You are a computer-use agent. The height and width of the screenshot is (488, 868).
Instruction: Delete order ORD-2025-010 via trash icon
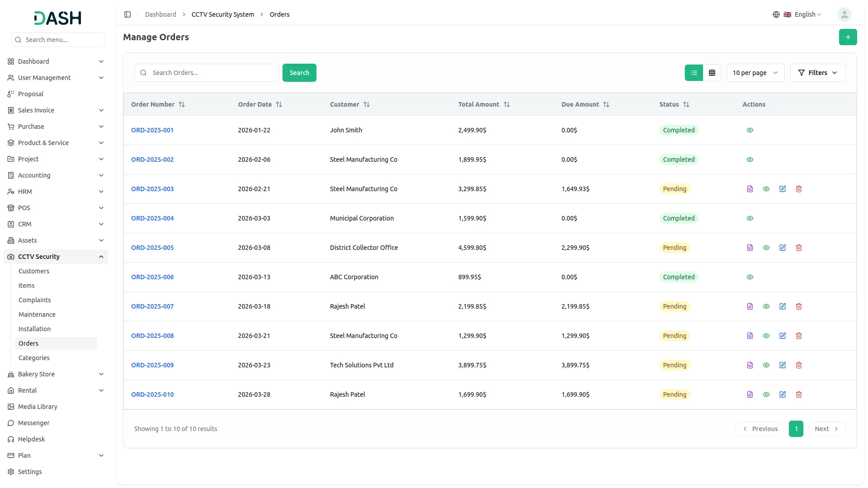pyautogui.click(x=799, y=394)
